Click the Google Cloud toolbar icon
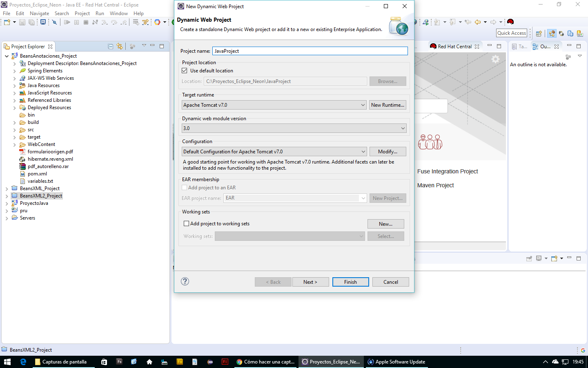The width and height of the screenshot is (588, 368). 157,22
